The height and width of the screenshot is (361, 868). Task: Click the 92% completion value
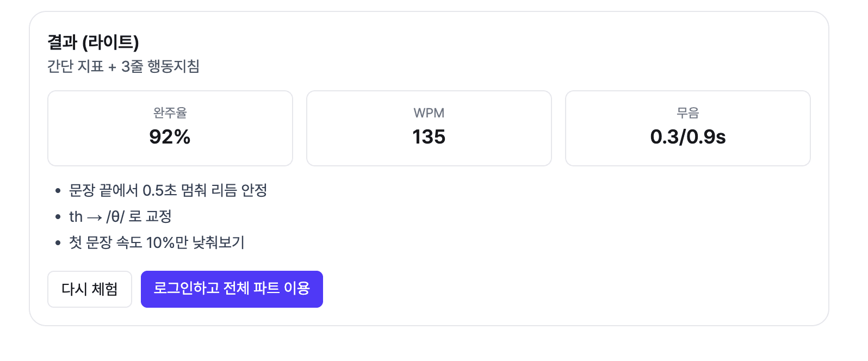170,138
